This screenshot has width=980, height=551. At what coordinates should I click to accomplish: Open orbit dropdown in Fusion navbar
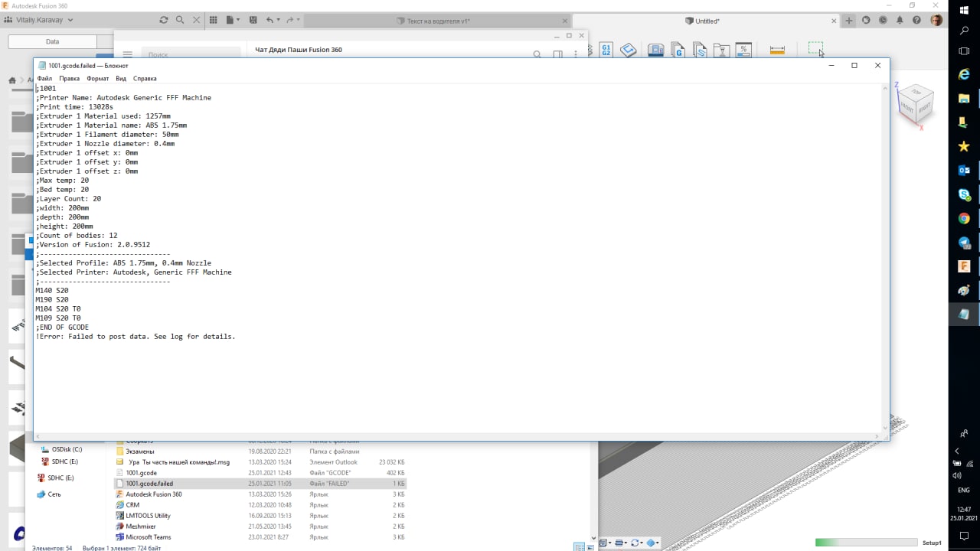637,543
